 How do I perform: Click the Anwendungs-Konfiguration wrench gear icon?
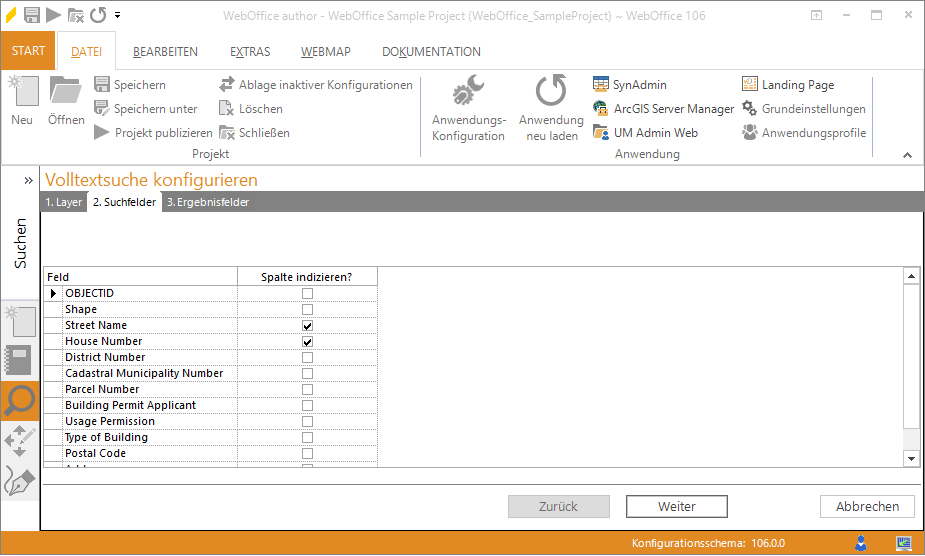coord(468,93)
